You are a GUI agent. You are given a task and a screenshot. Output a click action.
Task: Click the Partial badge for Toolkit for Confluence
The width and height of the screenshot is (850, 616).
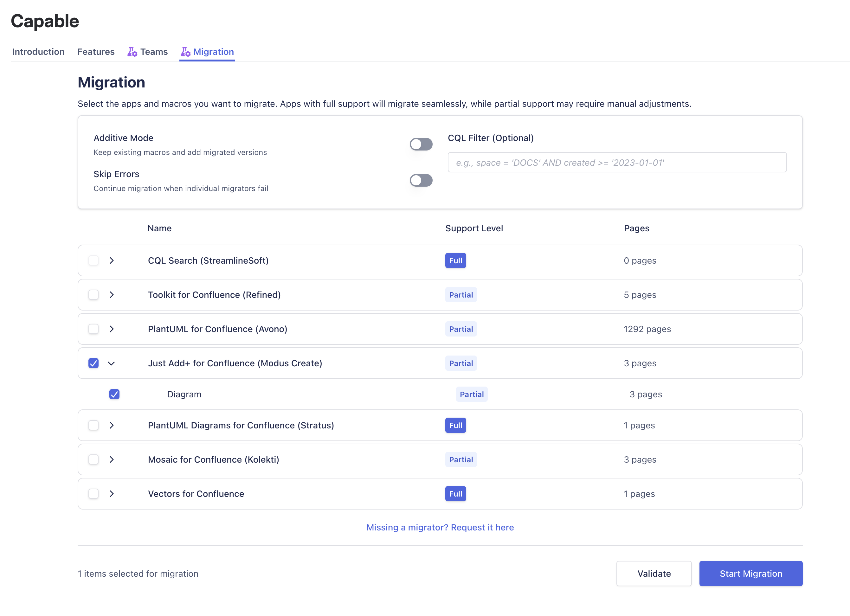pos(460,295)
